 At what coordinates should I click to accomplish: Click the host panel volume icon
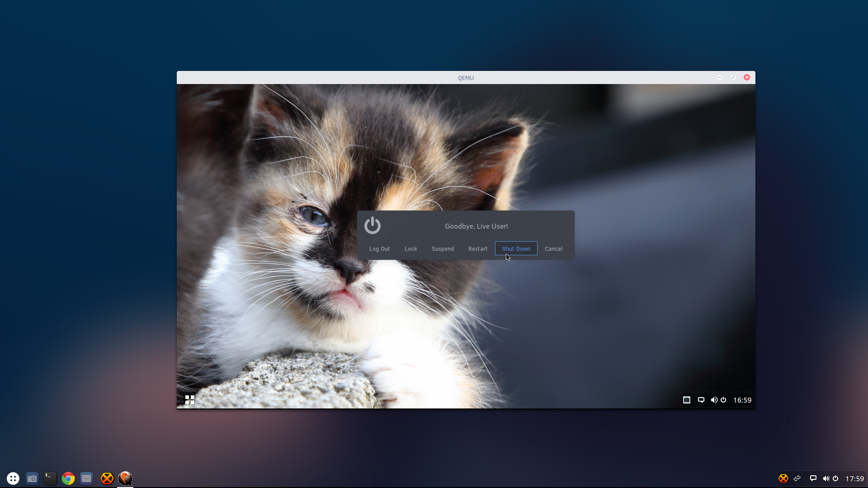826,478
